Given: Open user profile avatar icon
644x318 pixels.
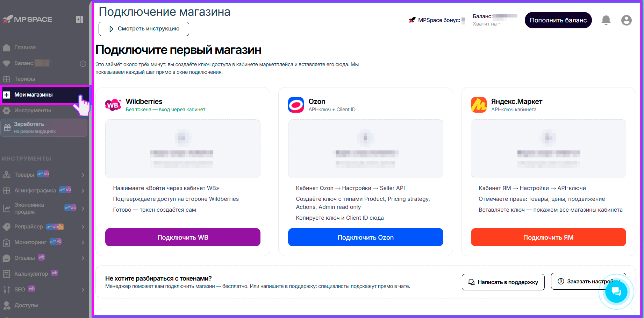Looking at the screenshot, I should coord(626,20).
